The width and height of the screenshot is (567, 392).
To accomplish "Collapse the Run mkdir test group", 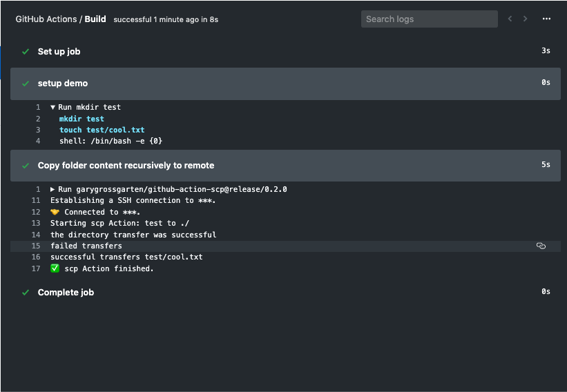I will point(52,107).
